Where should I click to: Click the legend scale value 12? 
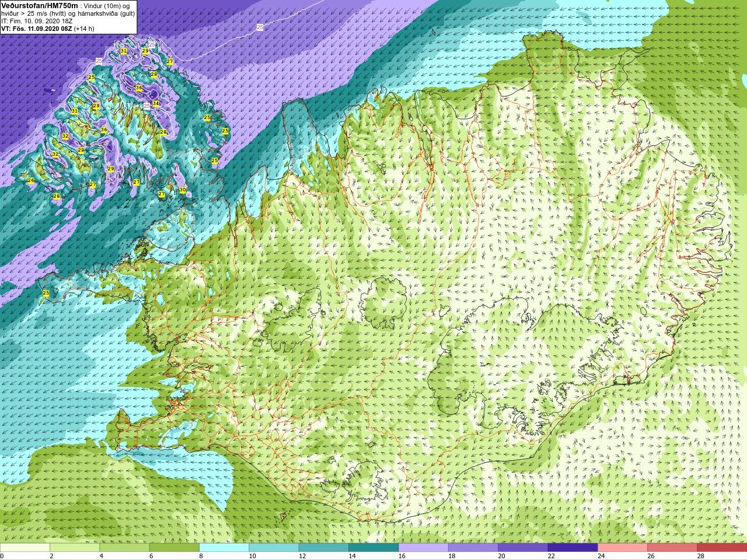302,556
